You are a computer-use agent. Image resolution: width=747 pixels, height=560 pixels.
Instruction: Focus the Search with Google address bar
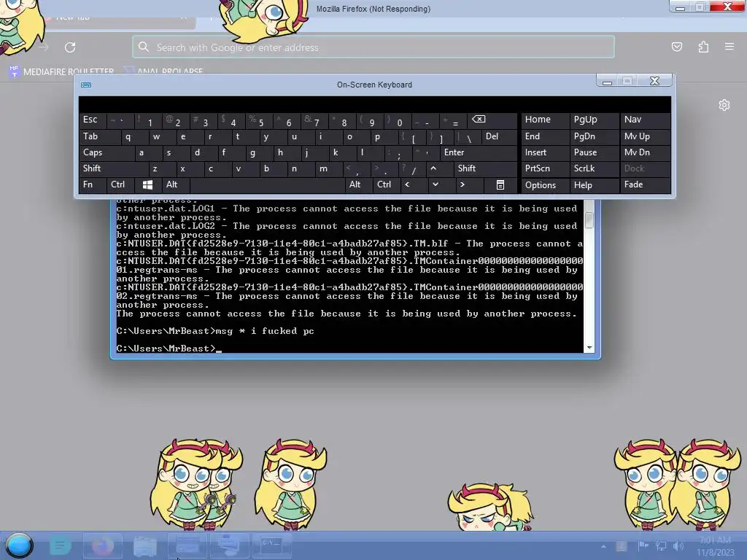coord(373,47)
